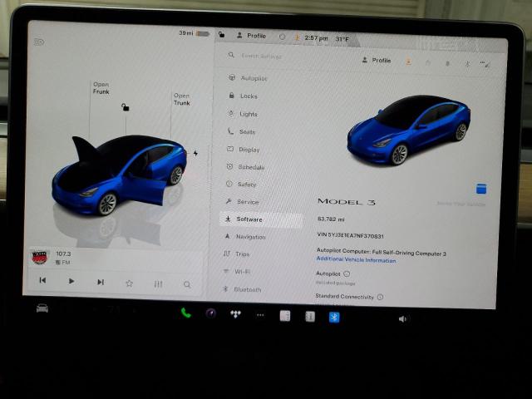Open the Schedule settings
Screen dimensions: 532x399
pos(246,167)
